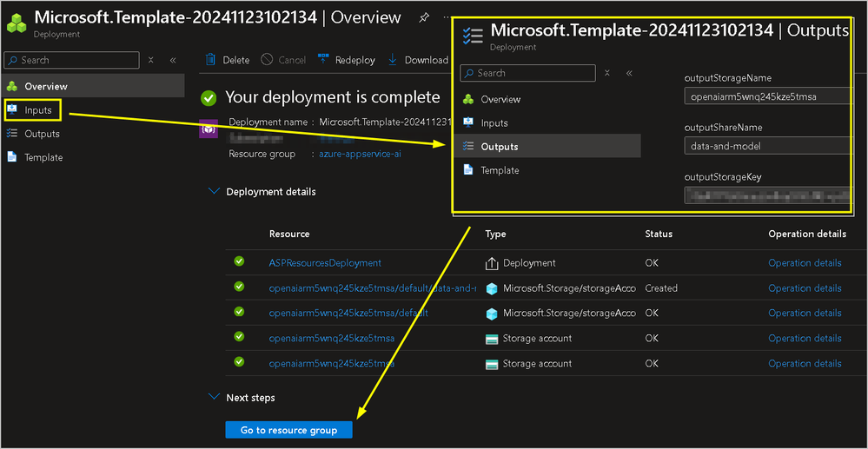The height and width of the screenshot is (449, 868).
Task: Clear the left sidebar search with X
Action: [150, 60]
